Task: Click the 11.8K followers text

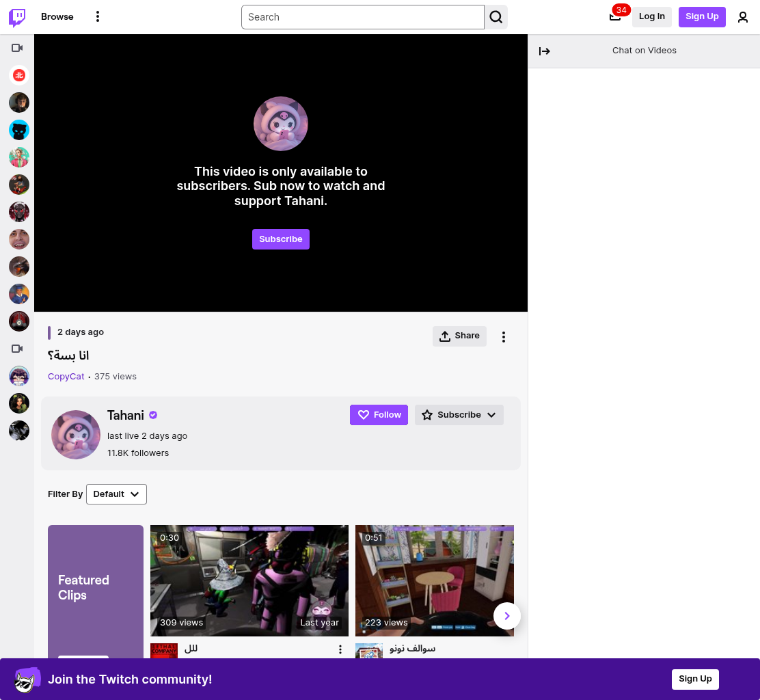Action: pyautogui.click(x=138, y=453)
